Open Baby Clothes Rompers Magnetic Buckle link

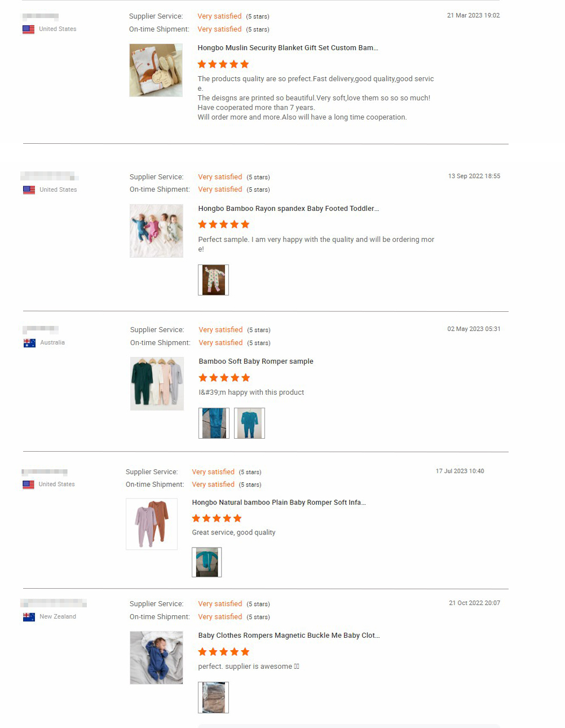[x=289, y=636]
